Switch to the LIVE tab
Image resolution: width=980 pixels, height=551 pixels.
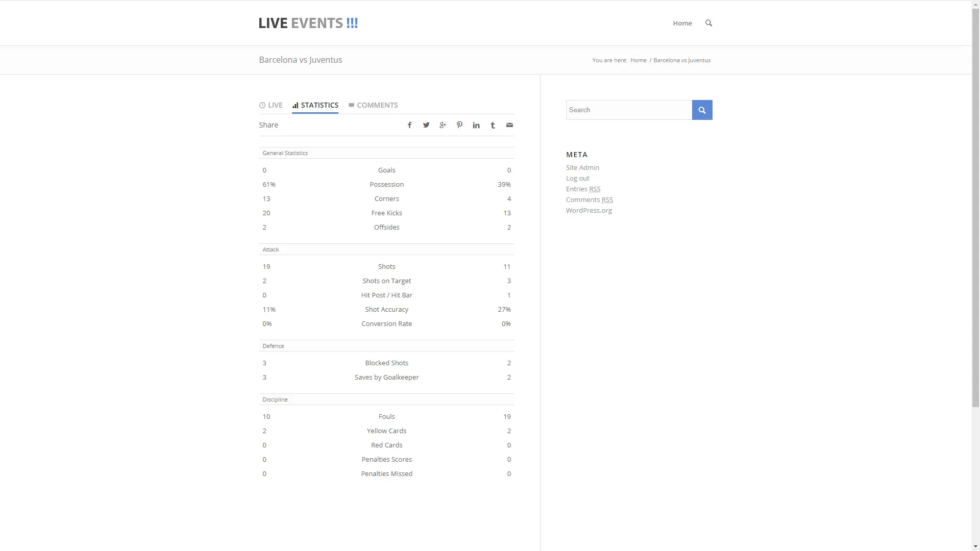tap(271, 105)
